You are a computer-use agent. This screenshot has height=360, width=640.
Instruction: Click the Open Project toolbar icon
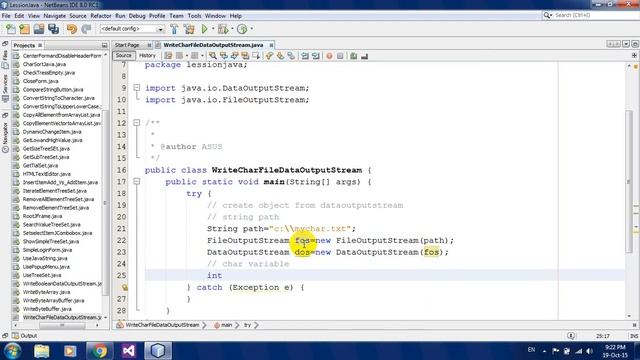tap(39, 29)
